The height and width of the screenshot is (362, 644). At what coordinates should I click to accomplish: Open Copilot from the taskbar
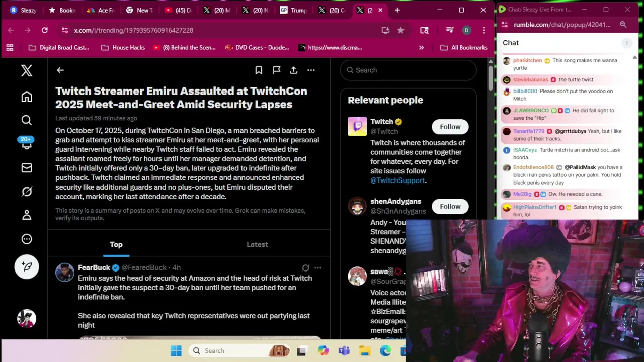click(x=323, y=351)
